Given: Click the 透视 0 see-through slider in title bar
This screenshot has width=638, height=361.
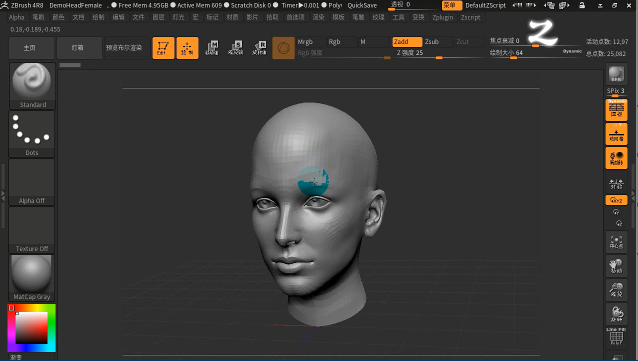Looking at the screenshot, I should click(413, 5).
